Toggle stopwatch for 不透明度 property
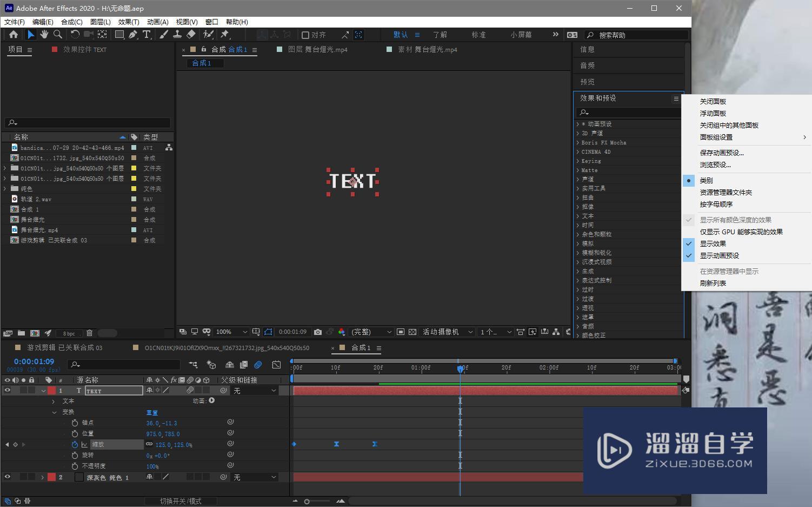 (x=75, y=466)
